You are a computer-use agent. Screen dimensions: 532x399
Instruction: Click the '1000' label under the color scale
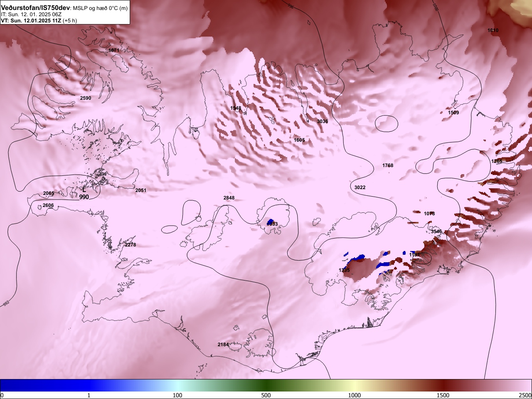coord(355,395)
